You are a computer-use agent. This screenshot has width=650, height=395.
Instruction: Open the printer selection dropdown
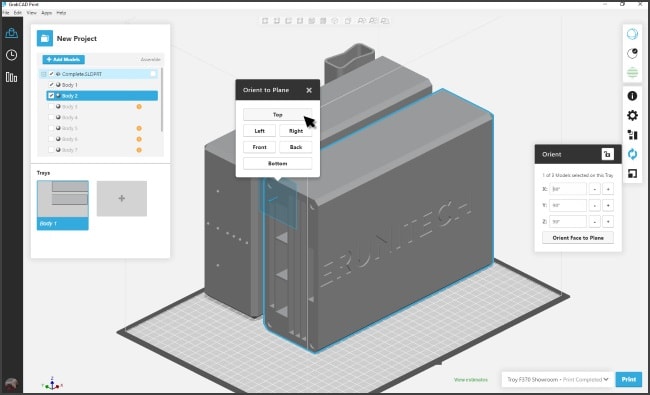(x=557, y=379)
